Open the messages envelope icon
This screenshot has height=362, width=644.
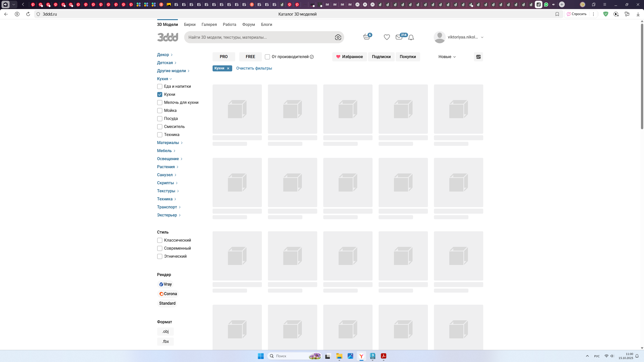pos(399,37)
